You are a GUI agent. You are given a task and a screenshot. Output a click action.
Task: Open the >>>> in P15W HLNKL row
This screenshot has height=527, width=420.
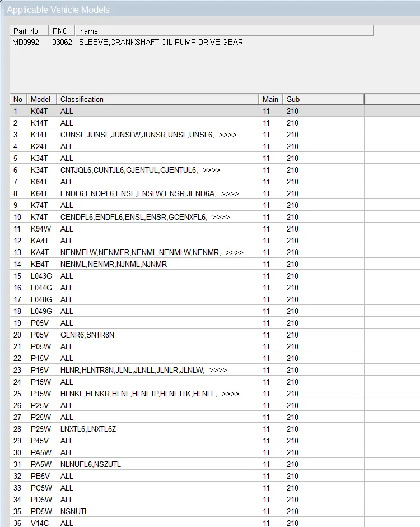(230, 394)
